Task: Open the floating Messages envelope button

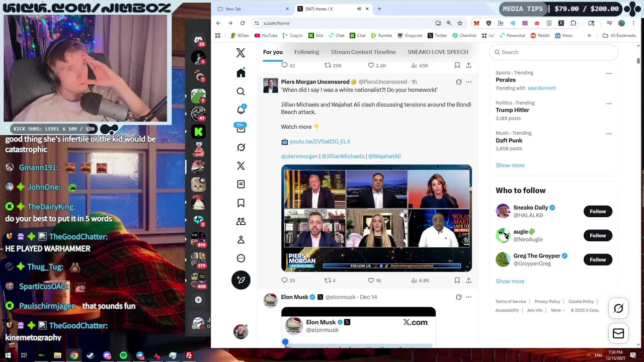Action: pos(618,333)
